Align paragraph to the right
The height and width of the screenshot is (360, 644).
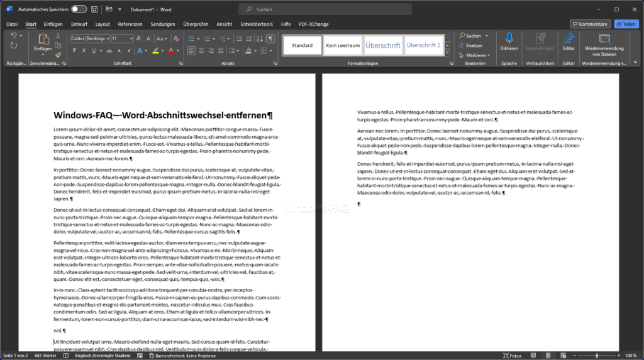click(211, 51)
